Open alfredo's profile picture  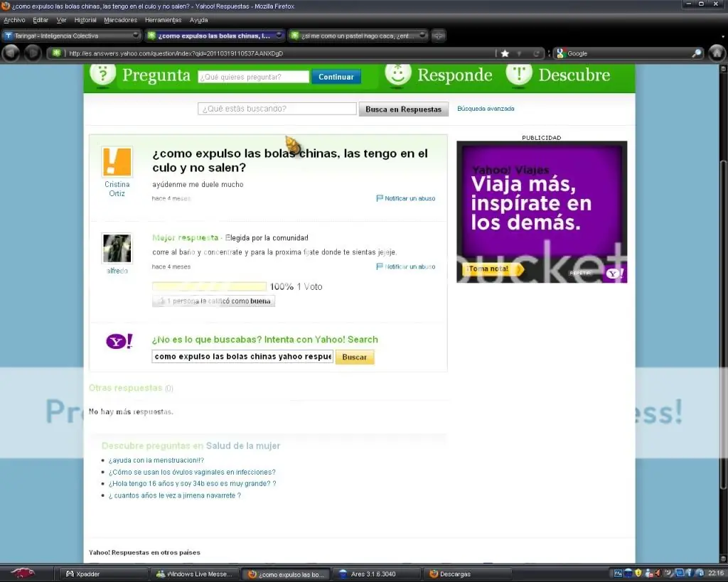(117, 248)
